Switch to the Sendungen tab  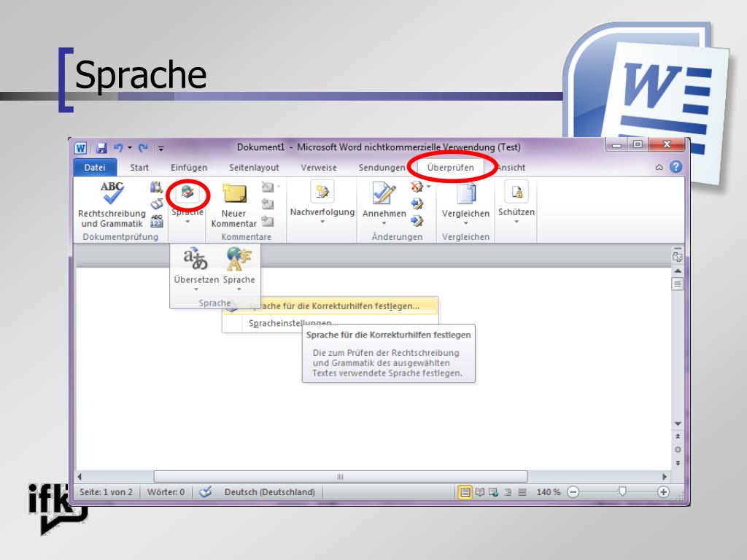382,168
